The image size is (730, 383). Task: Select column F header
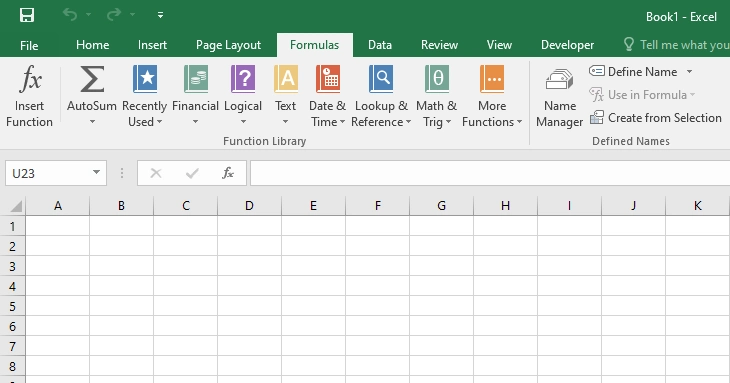coord(378,206)
